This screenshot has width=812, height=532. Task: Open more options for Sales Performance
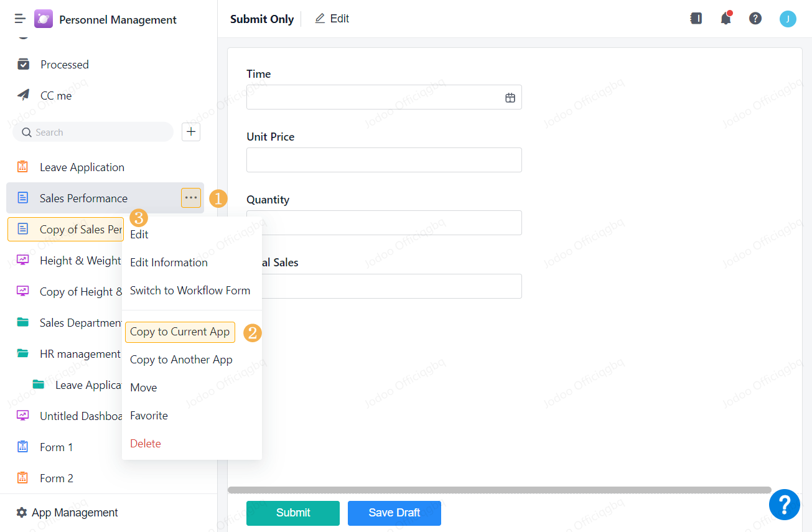click(x=190, y=197)
